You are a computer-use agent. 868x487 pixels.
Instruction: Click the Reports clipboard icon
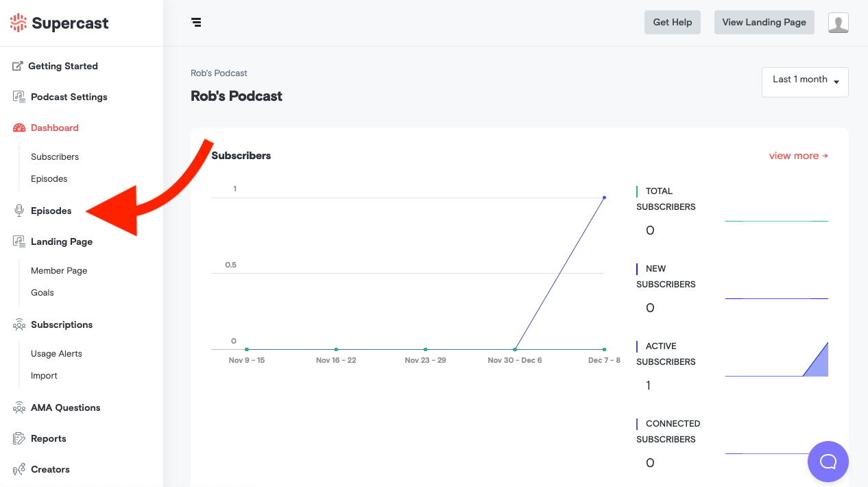coord(19,438)
